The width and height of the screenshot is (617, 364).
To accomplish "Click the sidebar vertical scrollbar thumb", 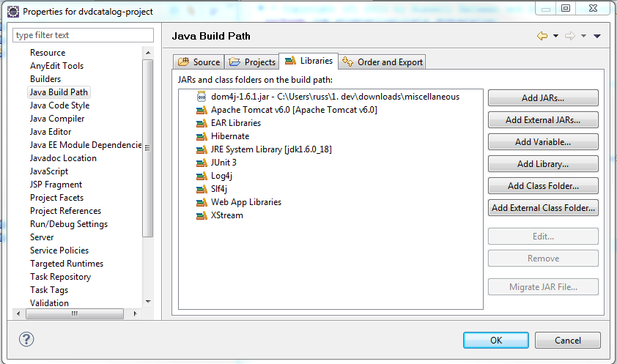I will 147,148.
